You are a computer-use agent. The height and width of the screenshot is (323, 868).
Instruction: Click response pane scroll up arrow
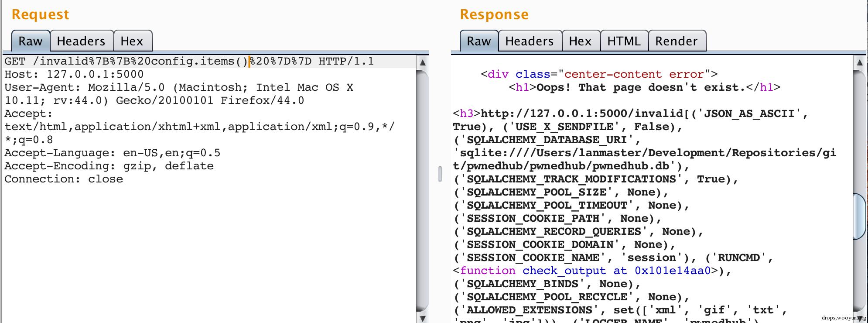click(x=860, y=62)
